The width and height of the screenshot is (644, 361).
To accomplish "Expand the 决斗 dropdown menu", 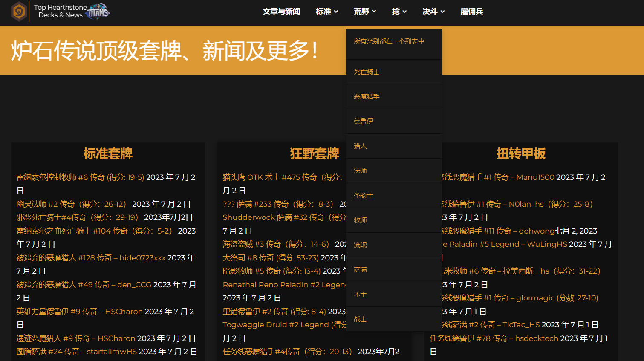I will point(433,12).
